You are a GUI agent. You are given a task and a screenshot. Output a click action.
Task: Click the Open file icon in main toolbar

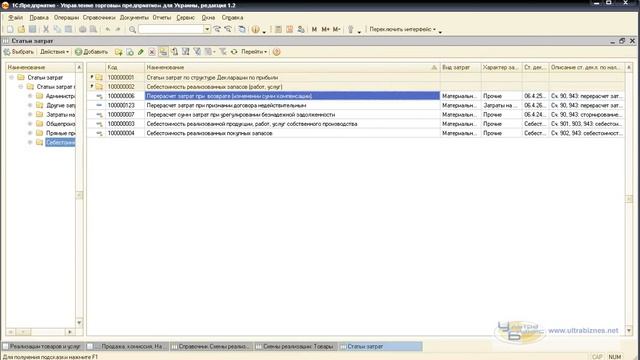(21, 29)
